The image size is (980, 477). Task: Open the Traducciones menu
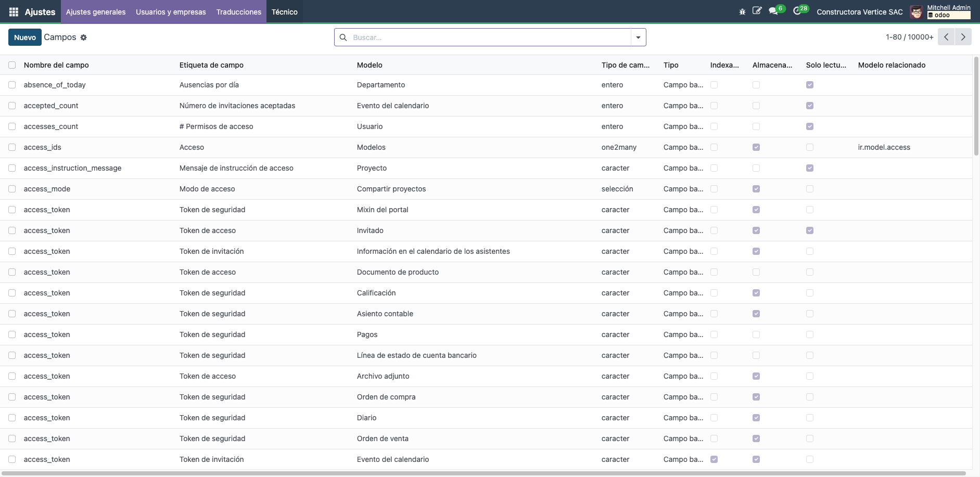pos(239,11)
